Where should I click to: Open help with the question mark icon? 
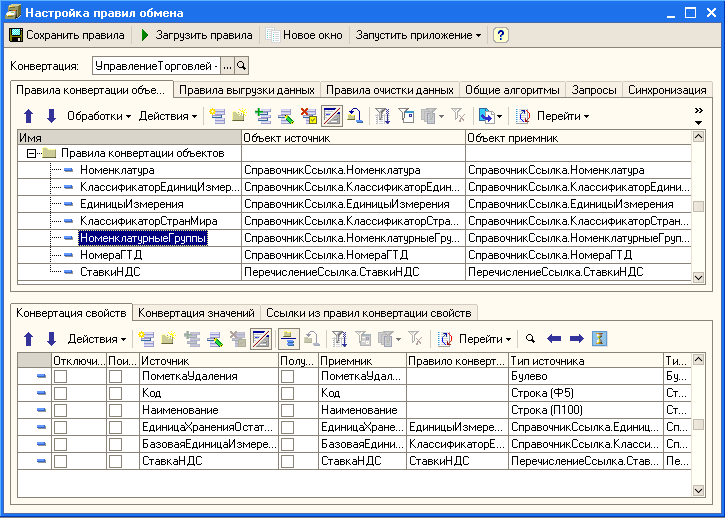[501, 35]
